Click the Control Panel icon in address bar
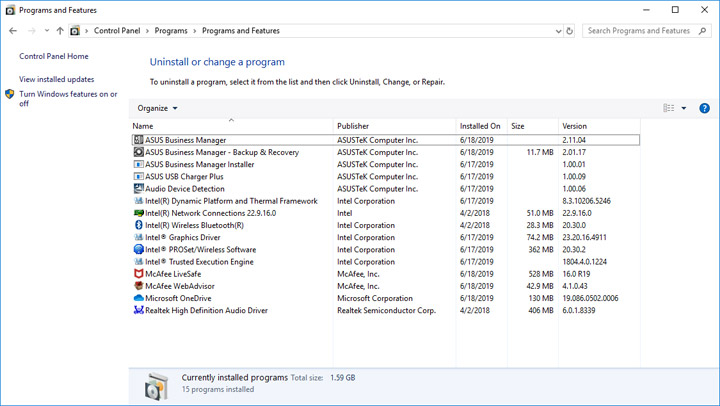The image size is (720, 406). [x=74, y=31]
